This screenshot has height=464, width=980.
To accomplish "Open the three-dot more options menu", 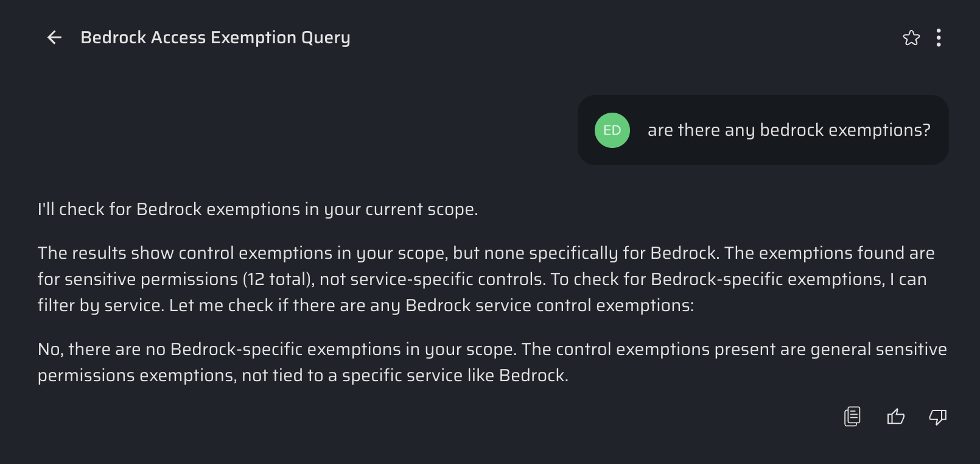I will 939,38.
